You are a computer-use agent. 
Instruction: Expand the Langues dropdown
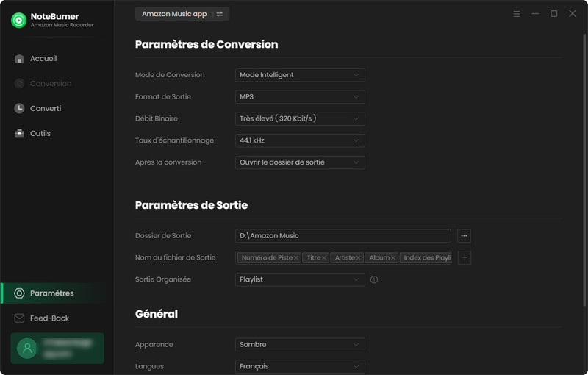tap(300, 366)
